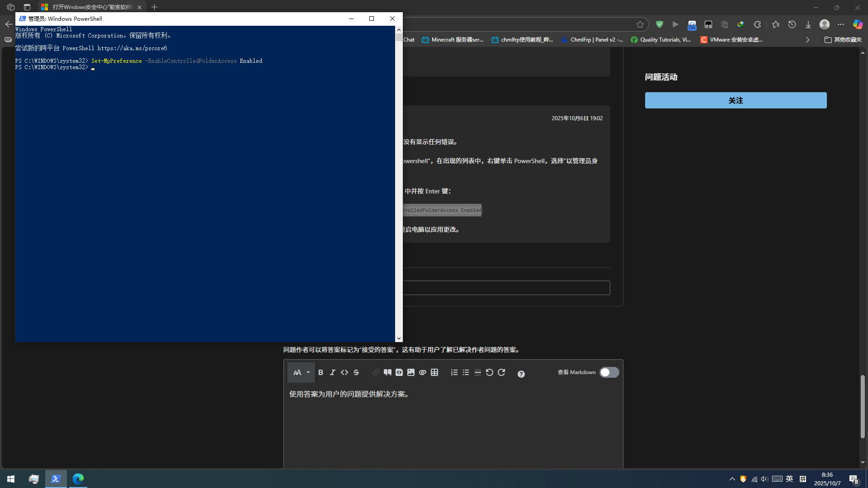Open the browser Extensions puzzle icon

coord(757,24)
